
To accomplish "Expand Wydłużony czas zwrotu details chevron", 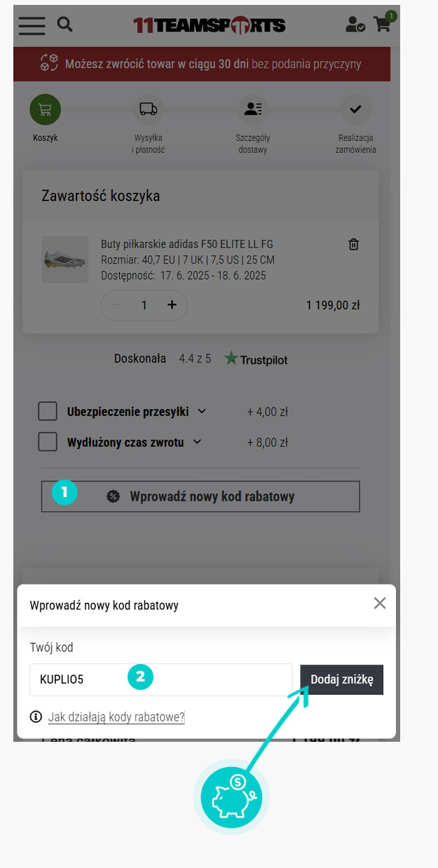I will (x=197, y=442).
